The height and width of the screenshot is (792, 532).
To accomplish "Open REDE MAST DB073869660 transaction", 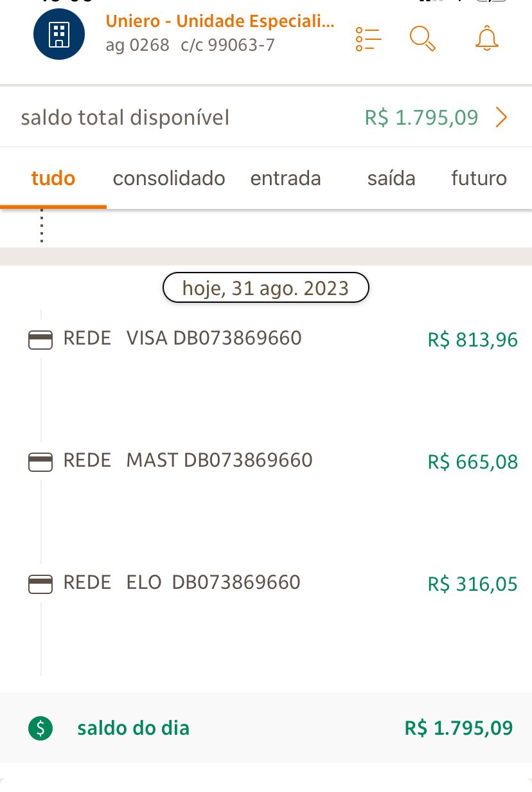I will click(188, 460).
